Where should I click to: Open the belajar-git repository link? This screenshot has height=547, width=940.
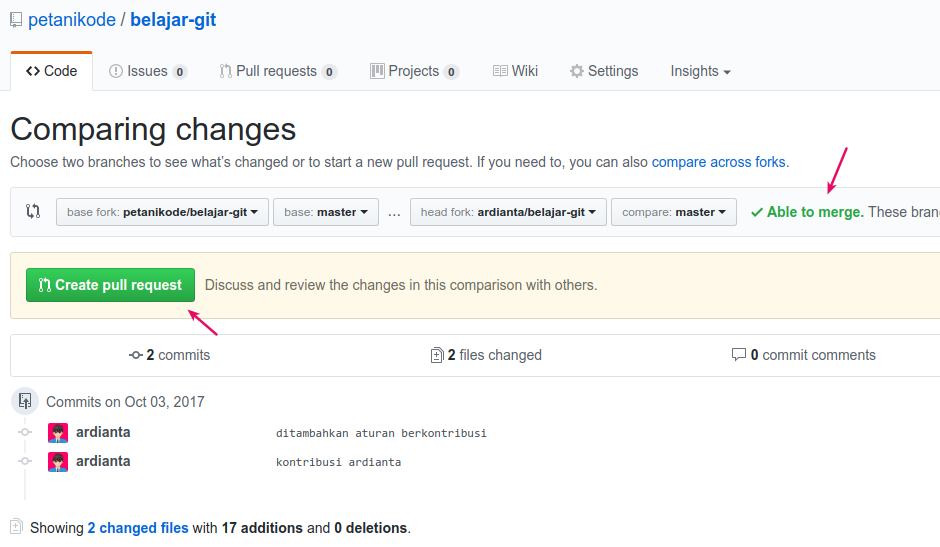[x=173, y=20]
